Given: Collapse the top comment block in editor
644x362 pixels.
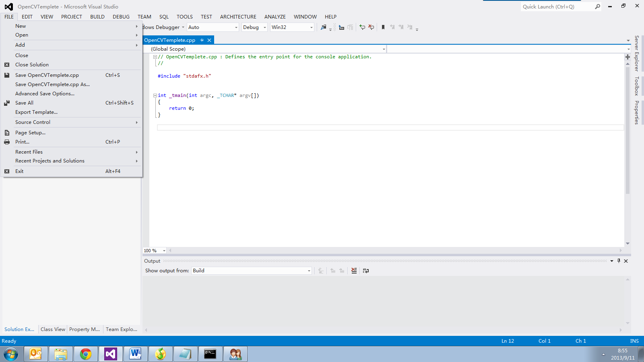Looking at the screenshot, I should pos(155,57).
